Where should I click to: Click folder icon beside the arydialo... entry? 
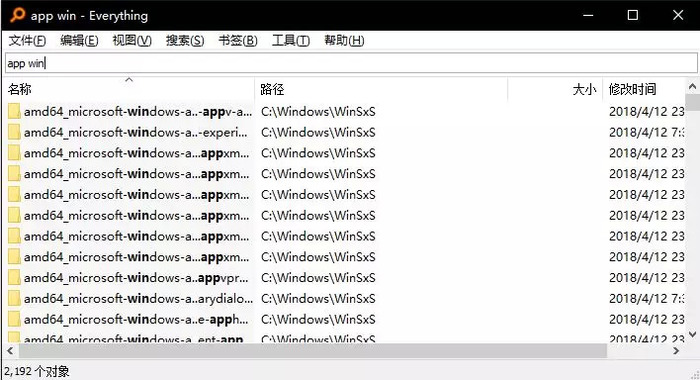click(14, 298)
